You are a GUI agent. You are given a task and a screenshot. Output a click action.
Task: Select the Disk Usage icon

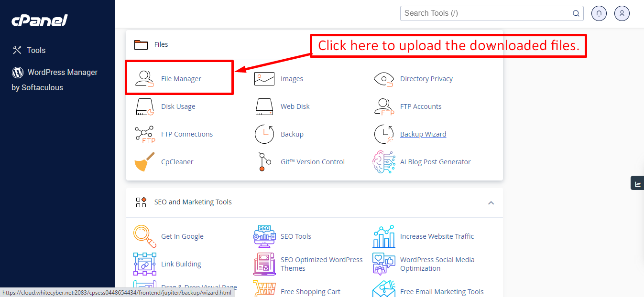pyautogui.click(x=144, y=106)
